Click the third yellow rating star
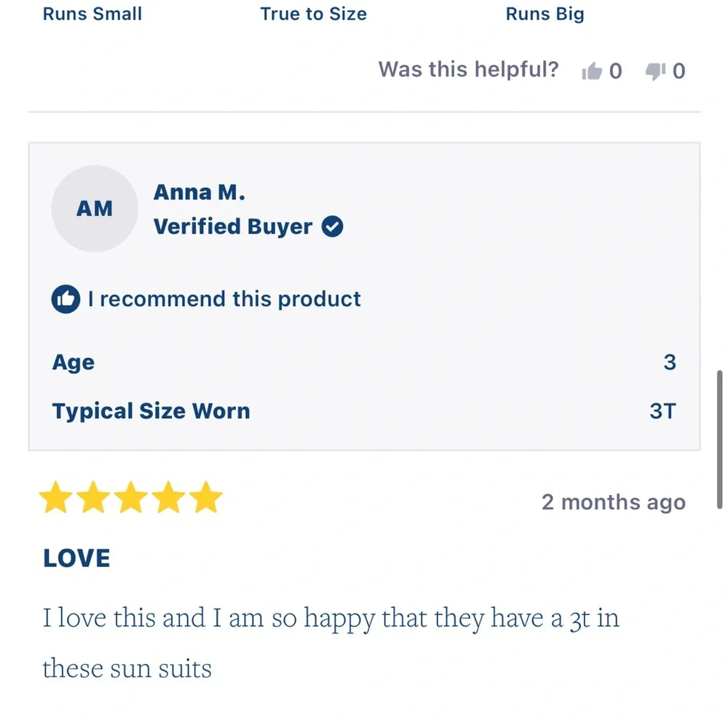 (131, 497)
